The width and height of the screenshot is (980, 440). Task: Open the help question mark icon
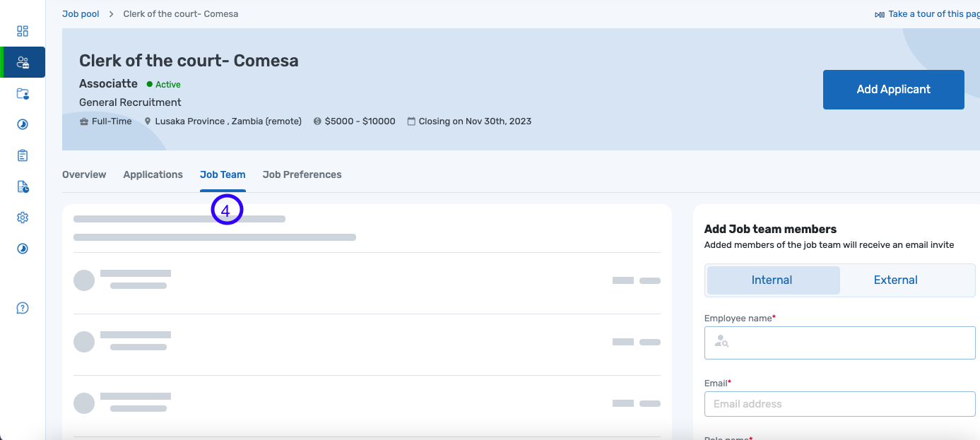[23, 308]
